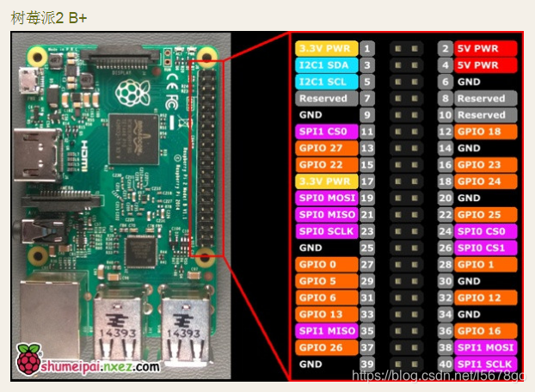
Task: Select the SPI1 CS0 pin label
Action: tap(327, 132)
